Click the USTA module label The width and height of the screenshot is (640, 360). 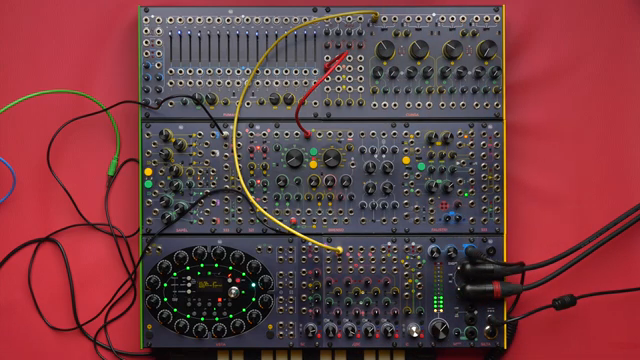pos(220,345)
